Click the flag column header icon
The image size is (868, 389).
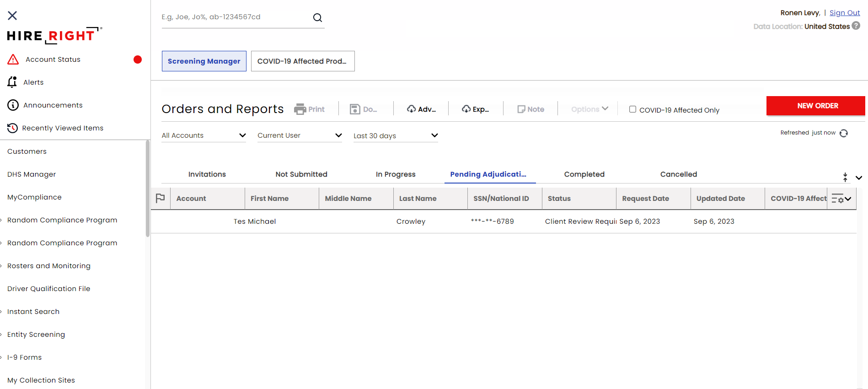(x=160, y=198)
